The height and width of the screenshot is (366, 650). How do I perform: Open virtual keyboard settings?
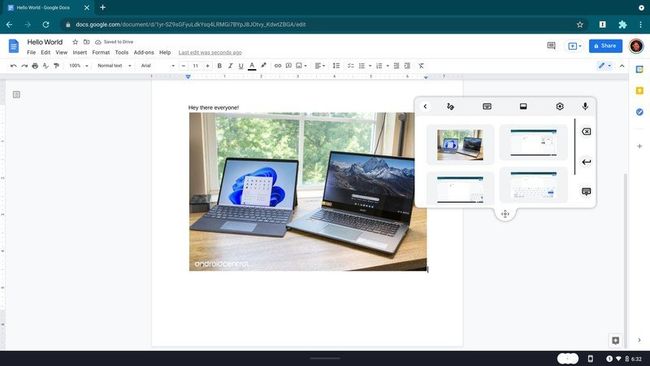click(x=560, y=107)
